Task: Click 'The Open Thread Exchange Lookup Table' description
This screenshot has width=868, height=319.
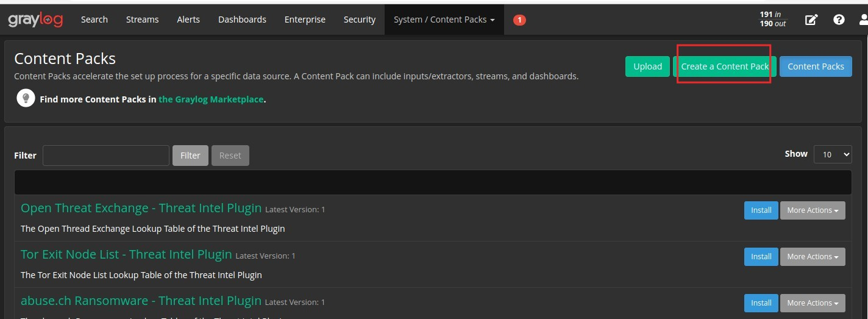Action: [x=153, y=229]
